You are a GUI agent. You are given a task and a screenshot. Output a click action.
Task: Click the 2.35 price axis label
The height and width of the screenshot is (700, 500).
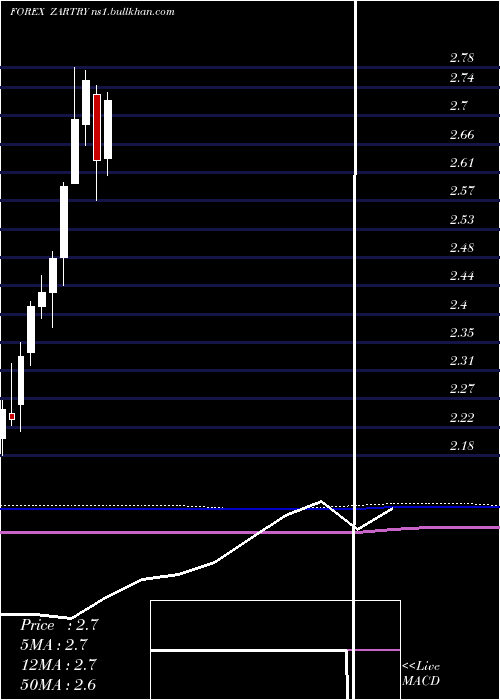(462, 333)
